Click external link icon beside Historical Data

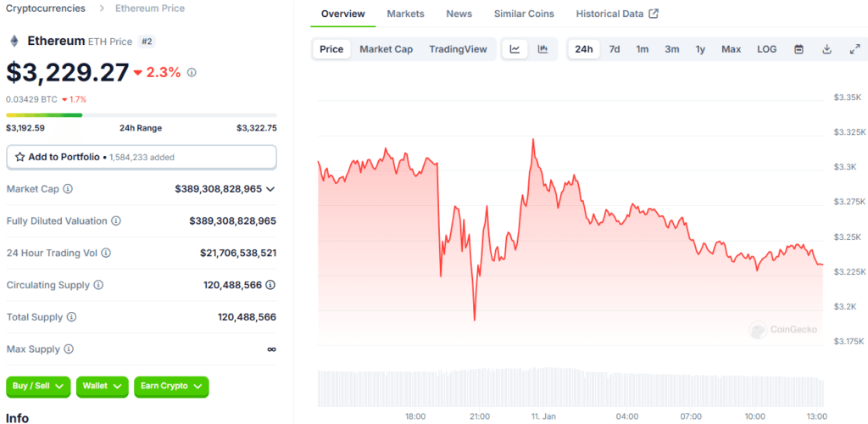point(654,14)
